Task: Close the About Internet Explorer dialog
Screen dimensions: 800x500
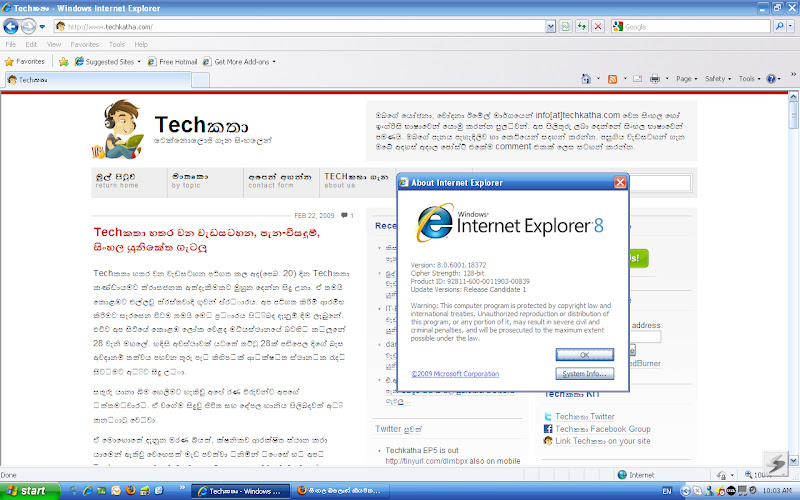Action: click(x=620, y=182)
